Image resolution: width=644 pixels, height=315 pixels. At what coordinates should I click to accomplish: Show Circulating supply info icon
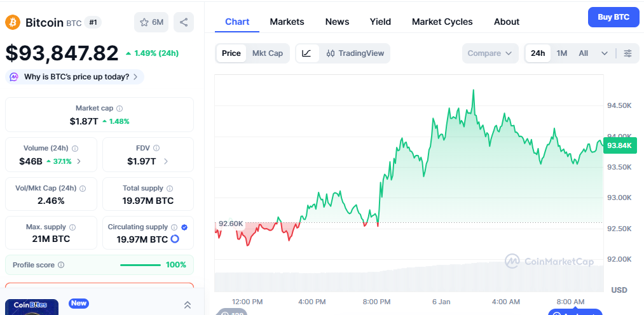click(174, 227)
